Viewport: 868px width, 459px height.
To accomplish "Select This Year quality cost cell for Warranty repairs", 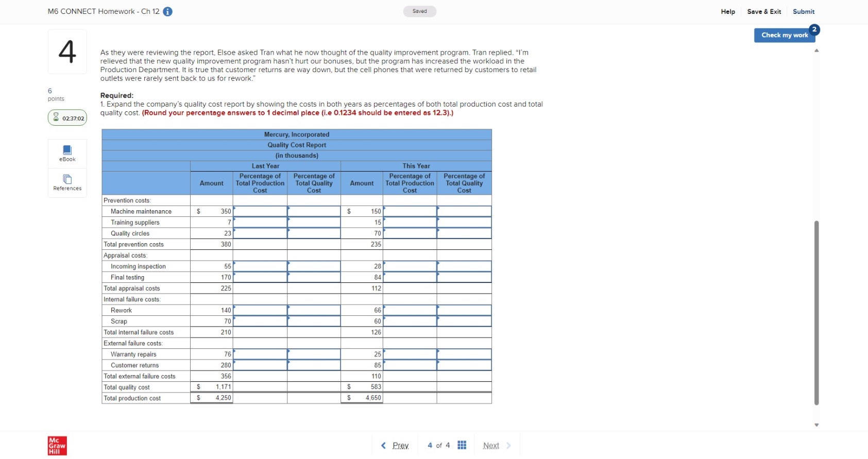I will click(464, 354).
